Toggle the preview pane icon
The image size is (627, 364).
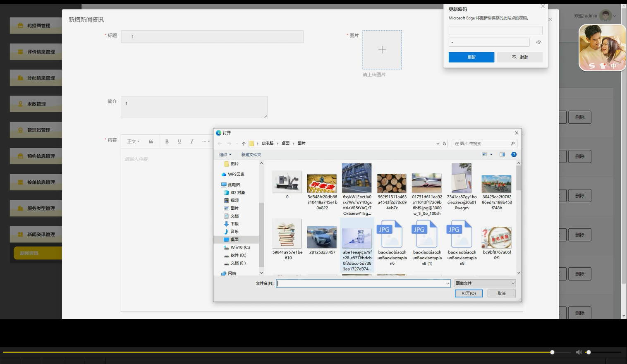[502, 154]
